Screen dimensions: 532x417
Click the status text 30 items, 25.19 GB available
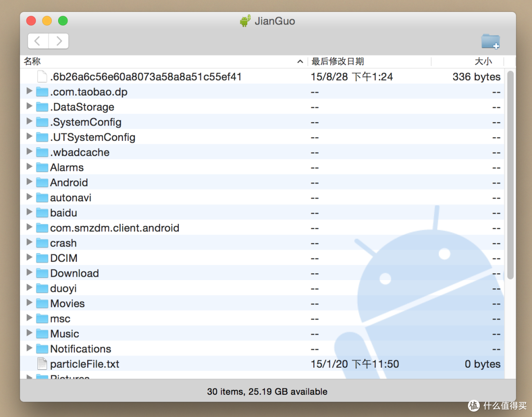pyautogui.click(x=267, y=391)
